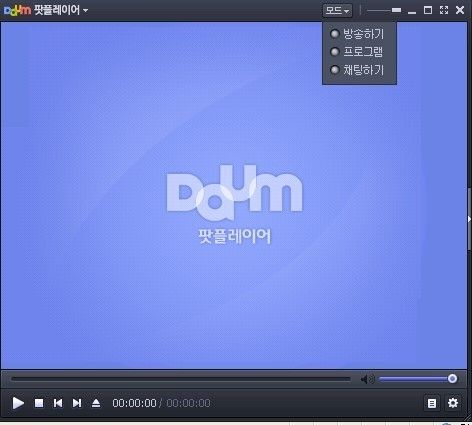Minimize the player window
Screen dimensions: 472x425
(x=412, y=12)
